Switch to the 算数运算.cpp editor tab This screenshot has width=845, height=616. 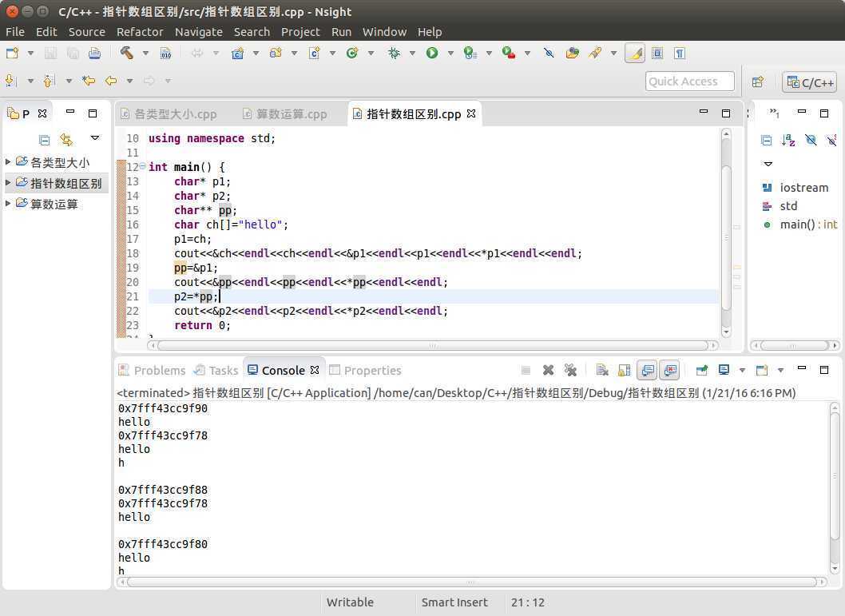(285, 113)
